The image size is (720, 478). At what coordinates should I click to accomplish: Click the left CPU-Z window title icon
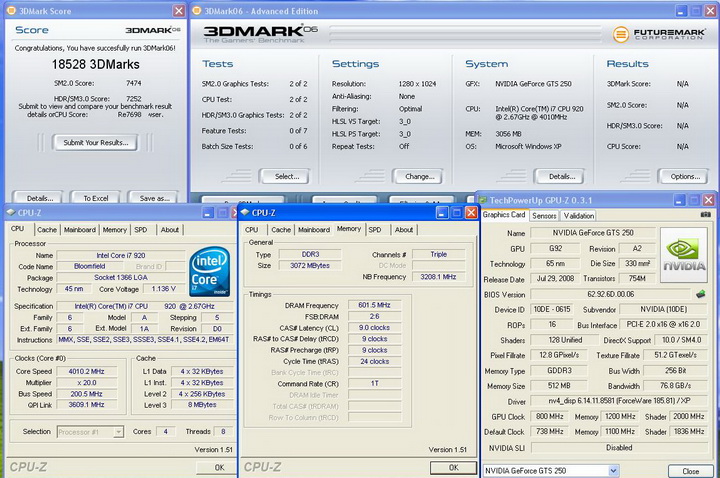[11, 213]
